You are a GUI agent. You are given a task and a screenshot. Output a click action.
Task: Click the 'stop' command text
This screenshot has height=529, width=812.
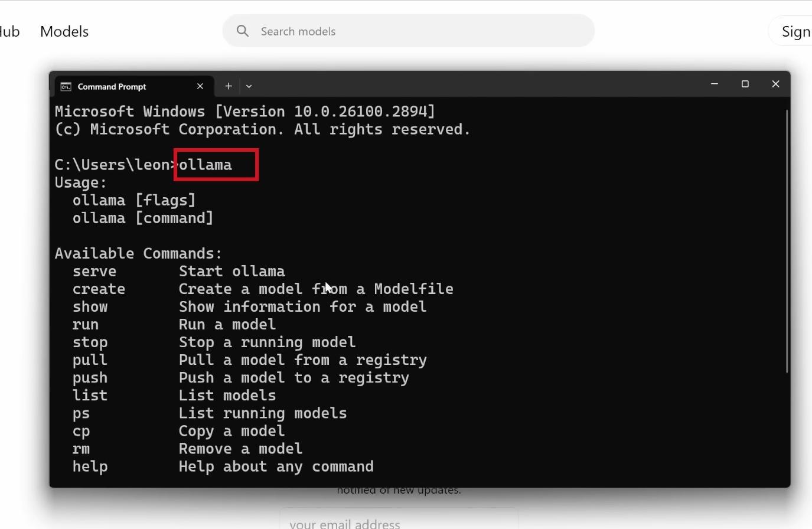[90, 342]
